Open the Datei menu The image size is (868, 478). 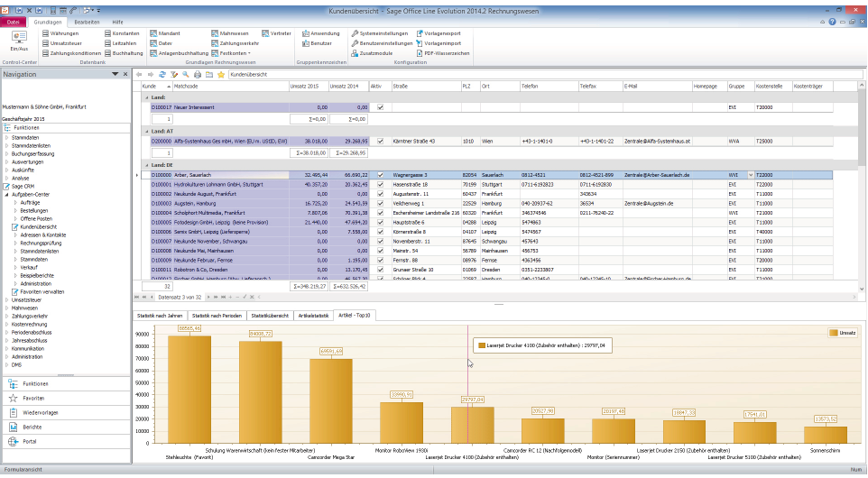point(14,23)
